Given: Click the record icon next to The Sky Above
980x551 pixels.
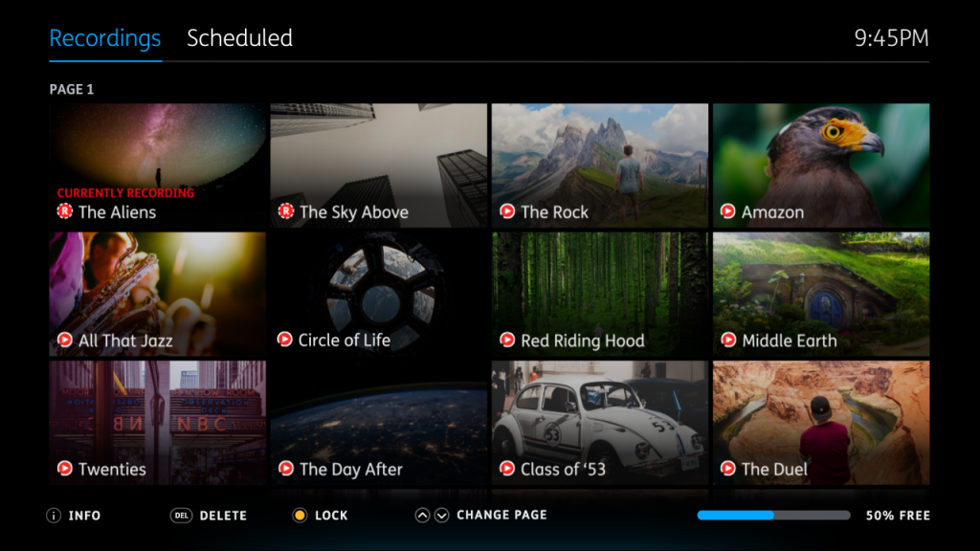Looking at the screenshot, I should (285, 211).
